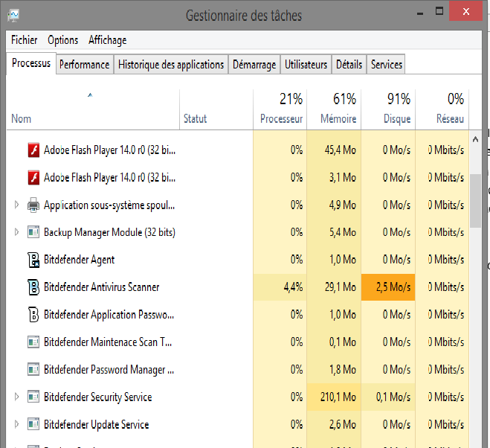
Task: Select Bitdefender Security Service process name
Action: click(98, 397)
